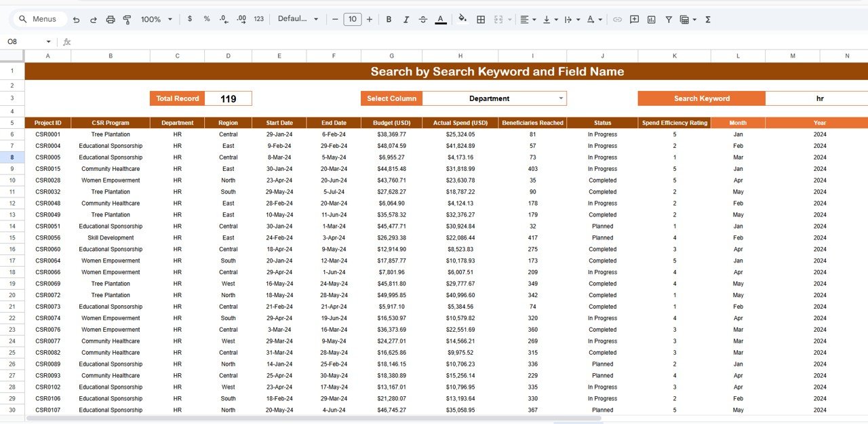The image size is (868, 424).
Task: Create a filter with the funnel icon
Action: 668,20
